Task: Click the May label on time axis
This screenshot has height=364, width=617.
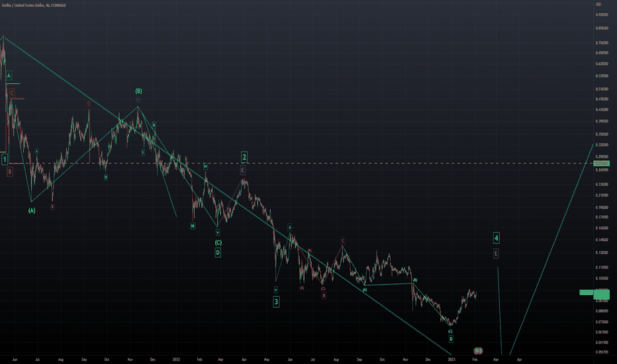Action: click(267, 359)
